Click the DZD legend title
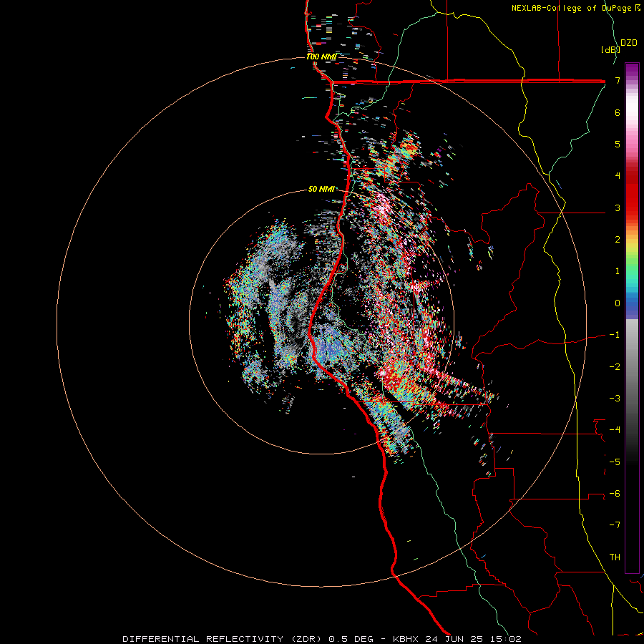This screenshot has width=644, height=644. point(629,43)
